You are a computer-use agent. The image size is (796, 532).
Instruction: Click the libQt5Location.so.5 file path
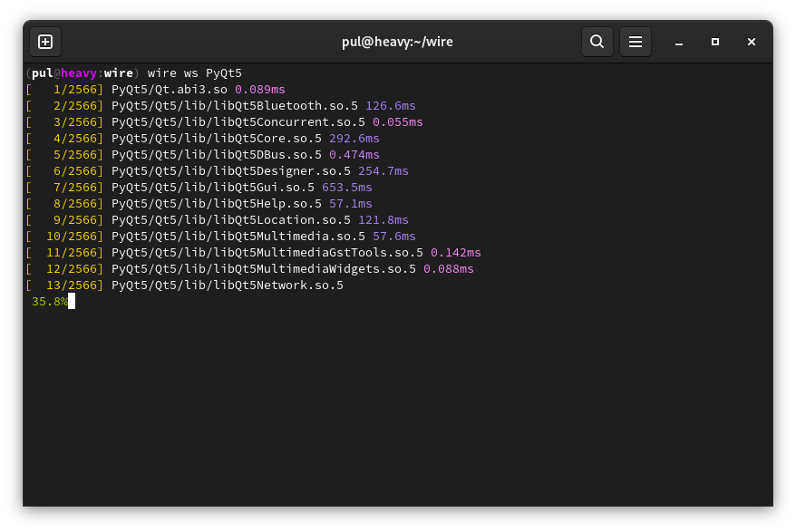(231, 220)
